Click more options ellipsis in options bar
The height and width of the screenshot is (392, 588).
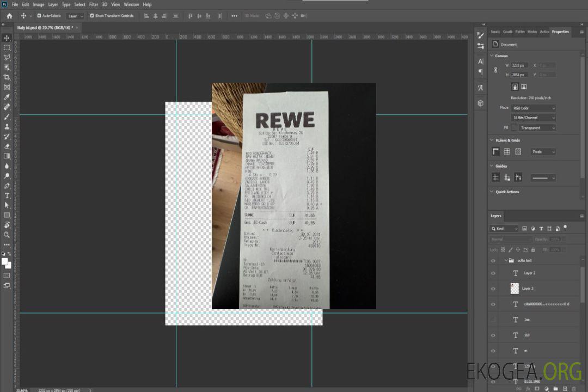234,16
